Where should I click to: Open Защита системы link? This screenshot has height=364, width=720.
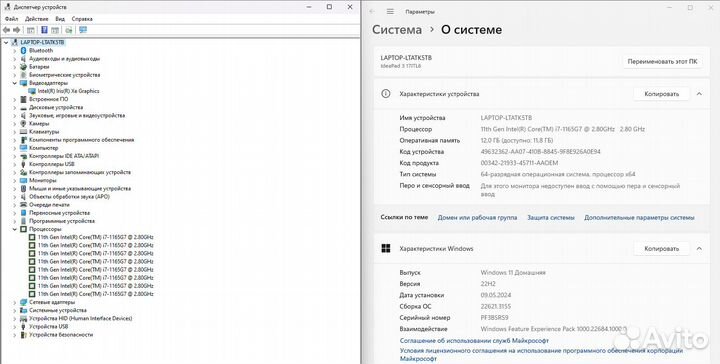point(551,218)
